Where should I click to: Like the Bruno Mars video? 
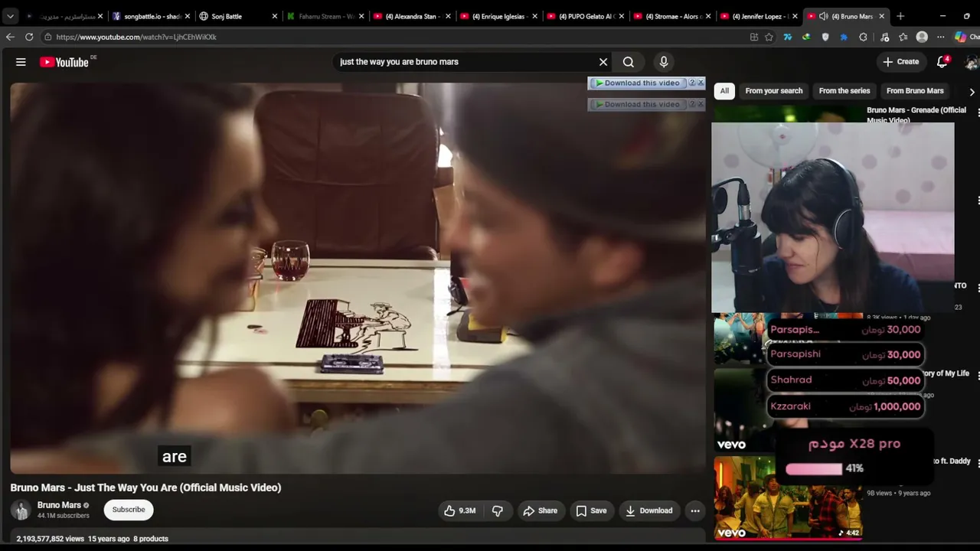(459, 510)
